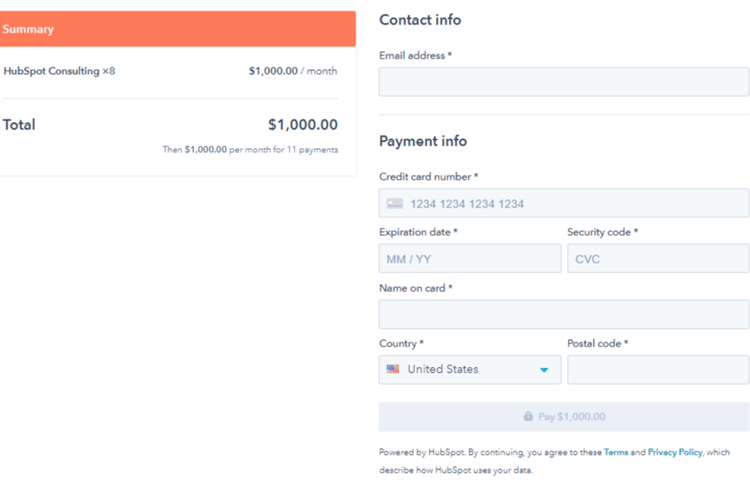
Task: Click the United States flag icon
Action: pyautogui.click(x=393, y=369)
